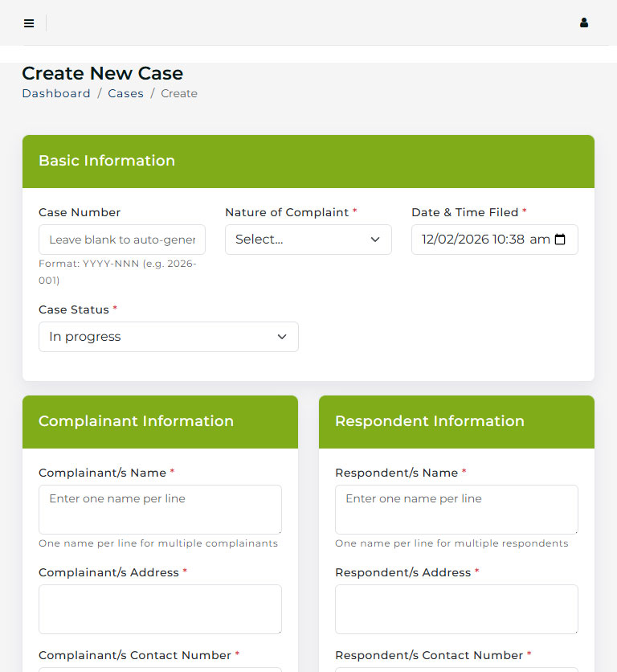Expand the Nature of Complaint dropdown
The height and width of the screenshot is (672, 617).
308,240
